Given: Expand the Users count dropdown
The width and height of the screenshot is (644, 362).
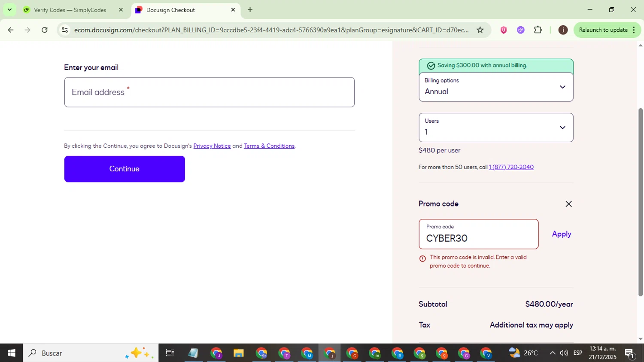Looking at the screenshot, I should [496, 128].
